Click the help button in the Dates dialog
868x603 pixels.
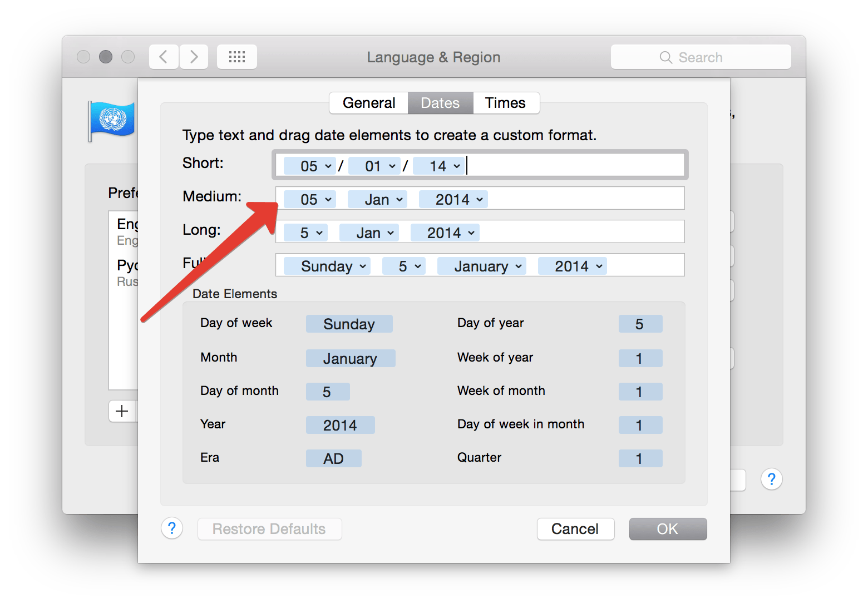[x=172, y=528]
